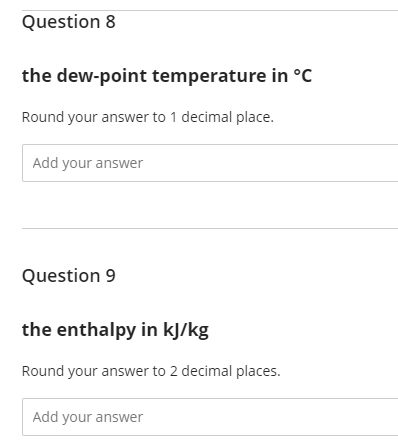
Task: Click the Question 8 answer input field
Action: [210, 163]
